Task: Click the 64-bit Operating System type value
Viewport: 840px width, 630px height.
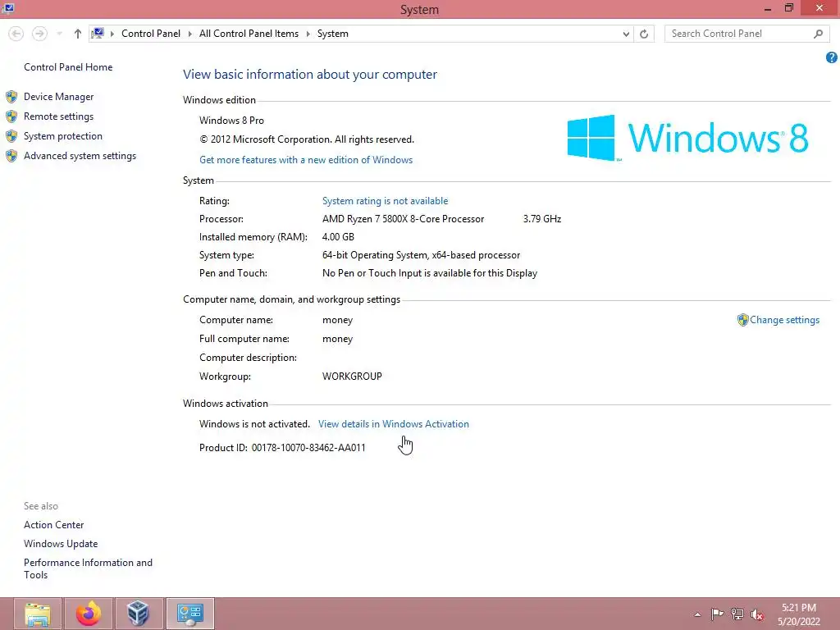Action: click(x=421, y=255)
